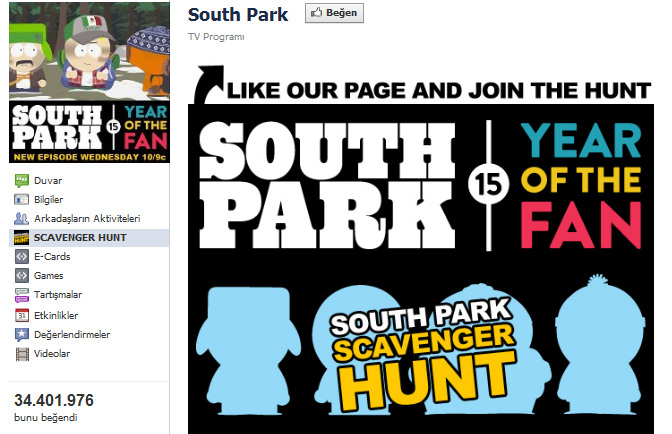Screen dimensions: 672x434
Task: Click the E-Cards code bracket icon
Action: (21, 257)
